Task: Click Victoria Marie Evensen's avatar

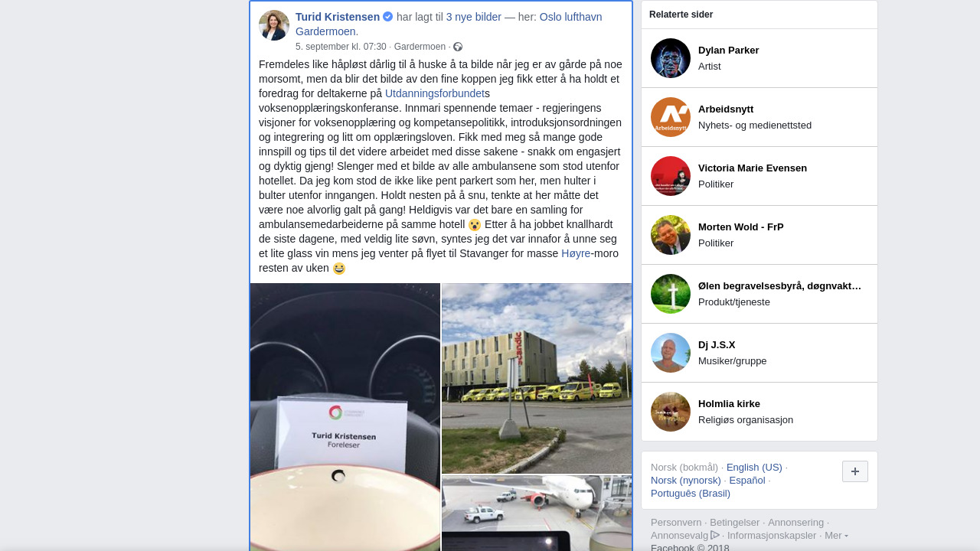Action: pos(671,176)
